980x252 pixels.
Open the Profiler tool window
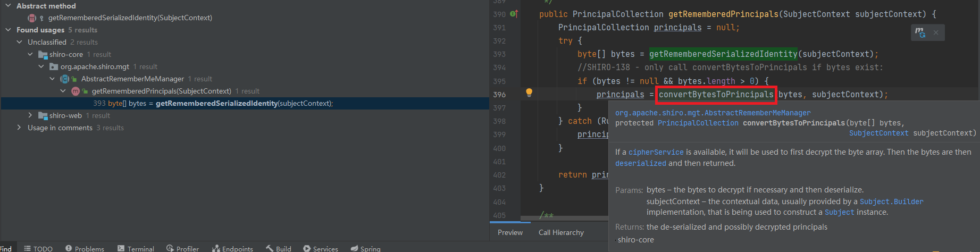(182, 248)
